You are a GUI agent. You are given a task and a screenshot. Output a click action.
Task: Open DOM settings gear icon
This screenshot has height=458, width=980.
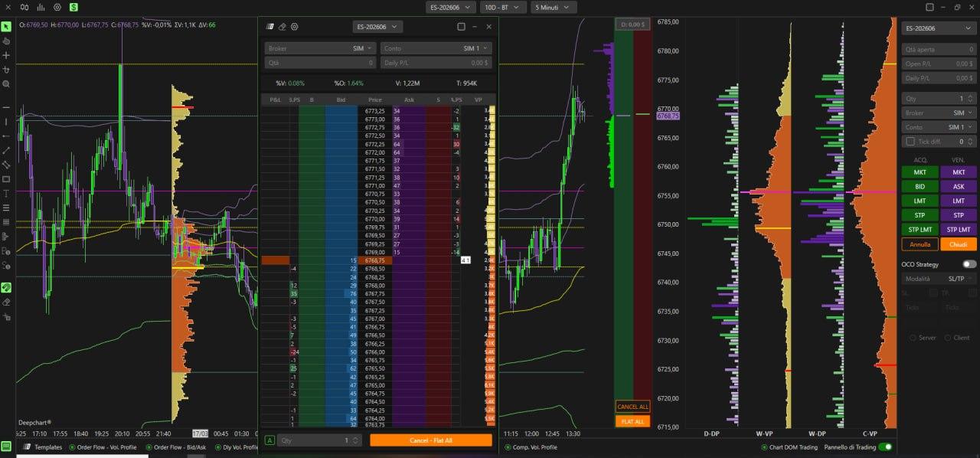pyautogui.click(x=294, y=26)
